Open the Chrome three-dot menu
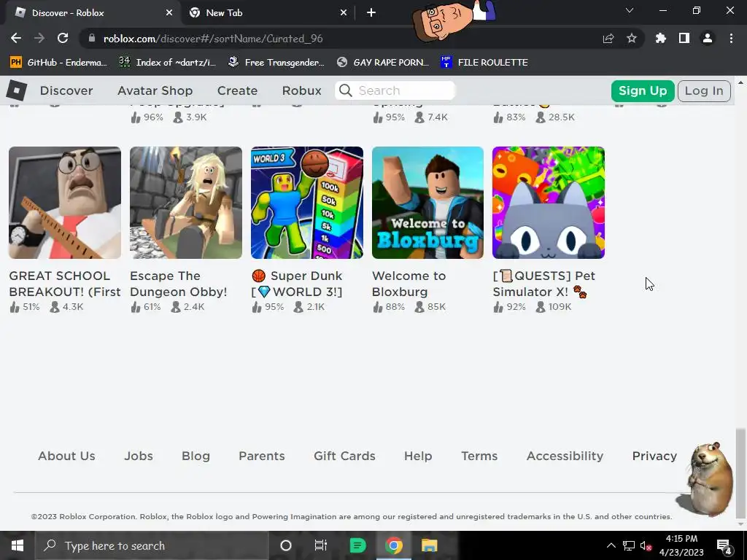 731,38
